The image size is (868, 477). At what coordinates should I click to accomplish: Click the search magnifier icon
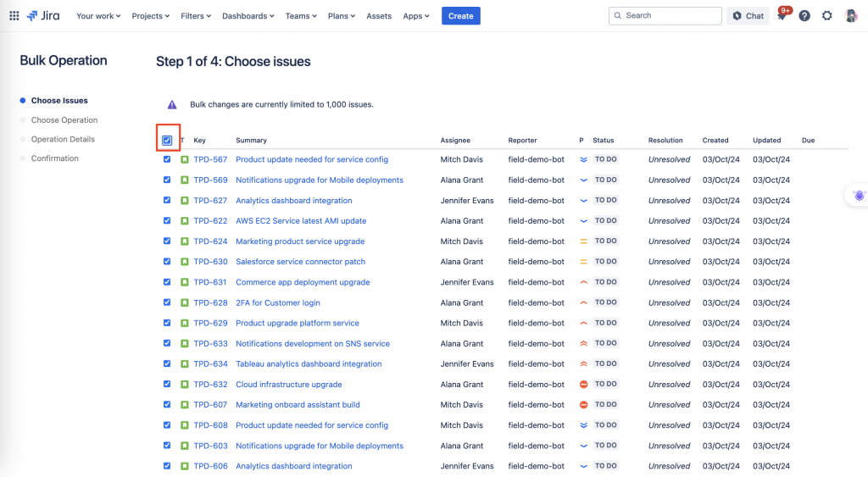[618, 15]
